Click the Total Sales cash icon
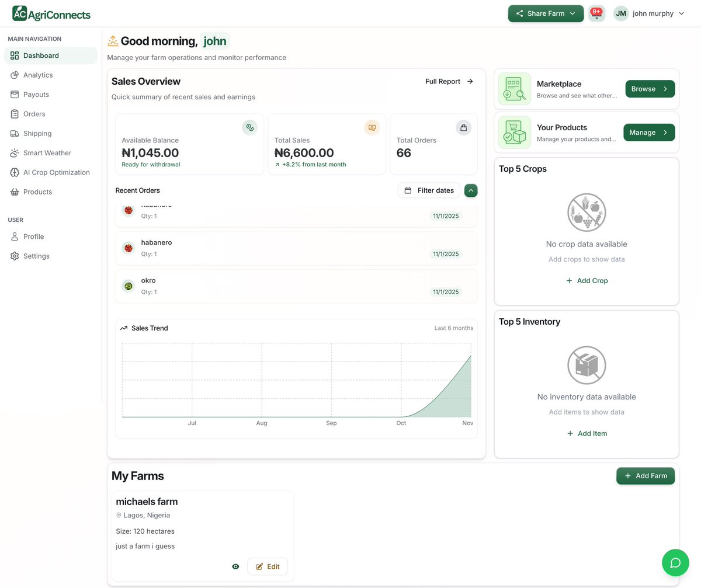This screenshot has height=588, width=701. [x=372, y=127]
